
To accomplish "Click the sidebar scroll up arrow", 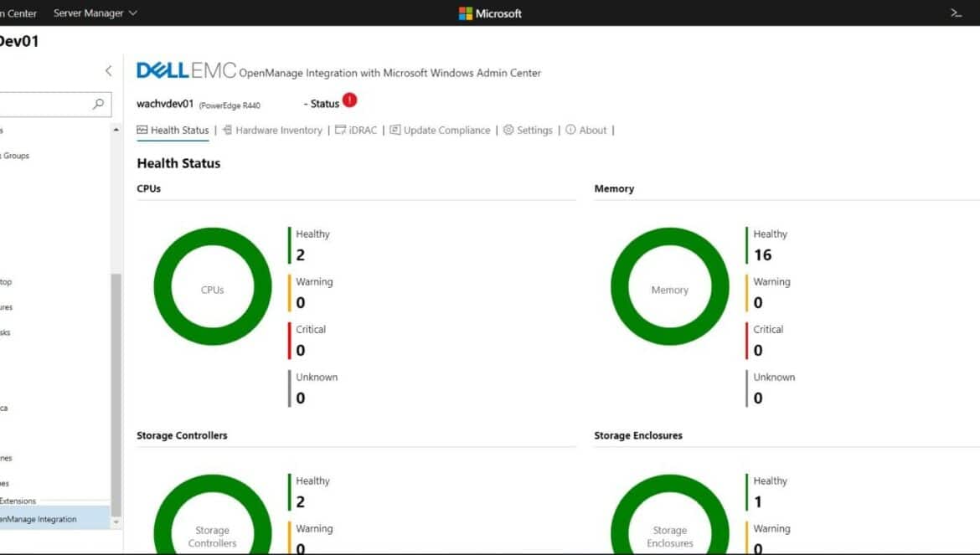I will (116, 130).
